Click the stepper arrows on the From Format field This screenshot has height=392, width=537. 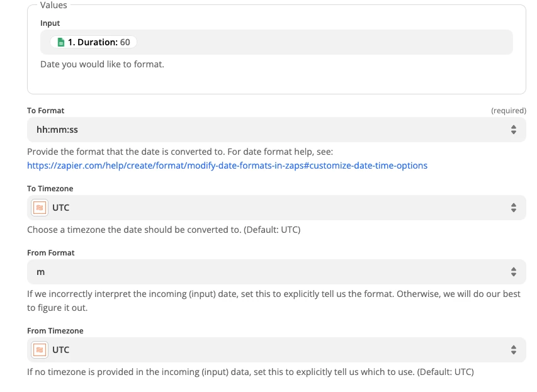(514, 272)
